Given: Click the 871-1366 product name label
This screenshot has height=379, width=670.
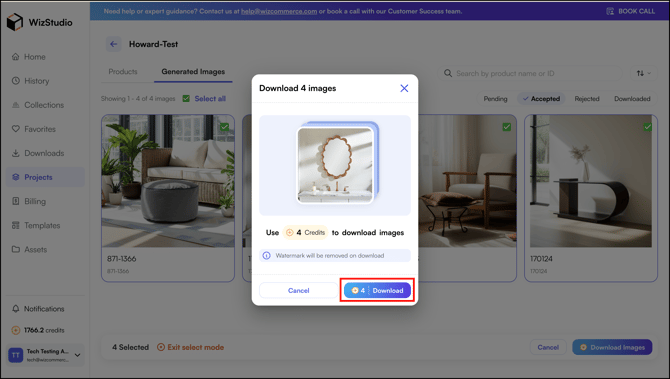Looking at the screenshot, I should click(x=122, y=259).
